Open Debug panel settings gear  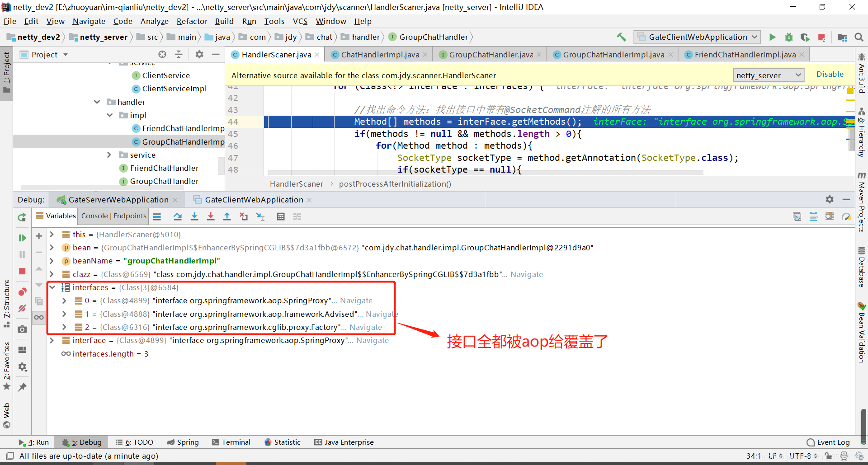pos(830,199)
